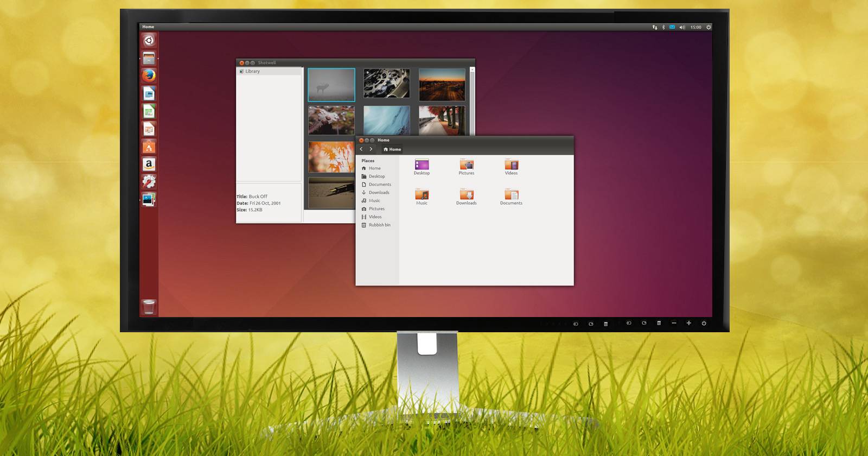This screenshot has width=868, height=456.
Task: Select the Pictures folder icon in Files
Action: click(467, 164)
